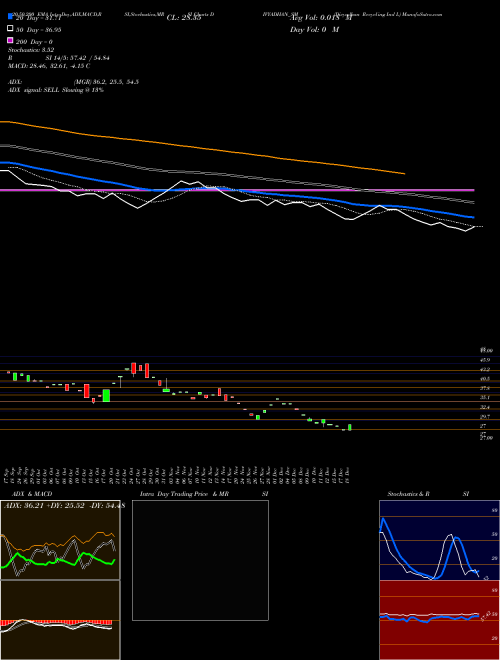This screenshot has width=500, height=660.
Task: Click the 'SI 14/3: 57.42 / 54.84' reading
Action: tap(77, 58)
